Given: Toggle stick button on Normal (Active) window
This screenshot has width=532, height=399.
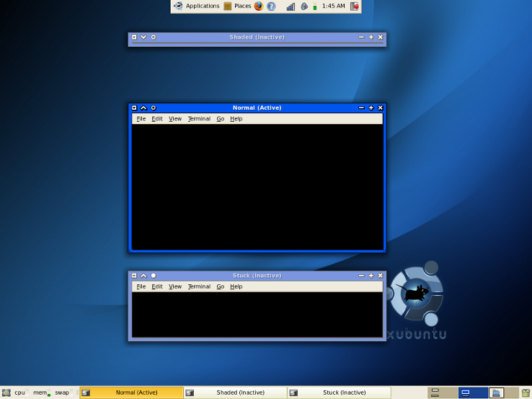Looking at the screenshot, I should tap(154, 108).
